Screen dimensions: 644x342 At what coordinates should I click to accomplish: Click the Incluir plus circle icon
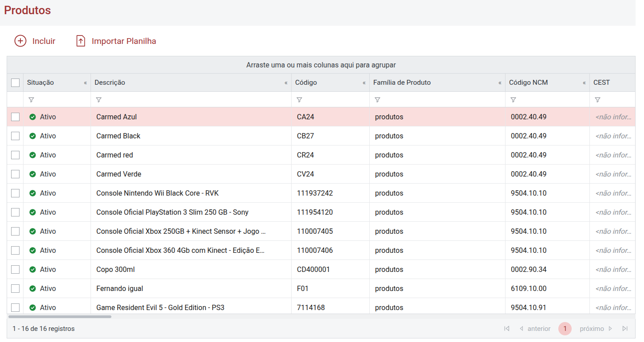(x=20, y=41)
